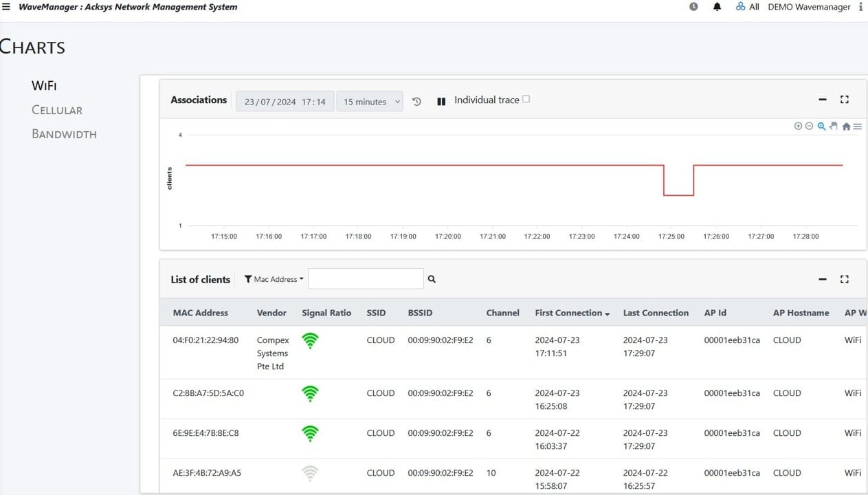Pause the Associations chart updates
This screenshot has width=868, height=495.
tap(441, 100)
